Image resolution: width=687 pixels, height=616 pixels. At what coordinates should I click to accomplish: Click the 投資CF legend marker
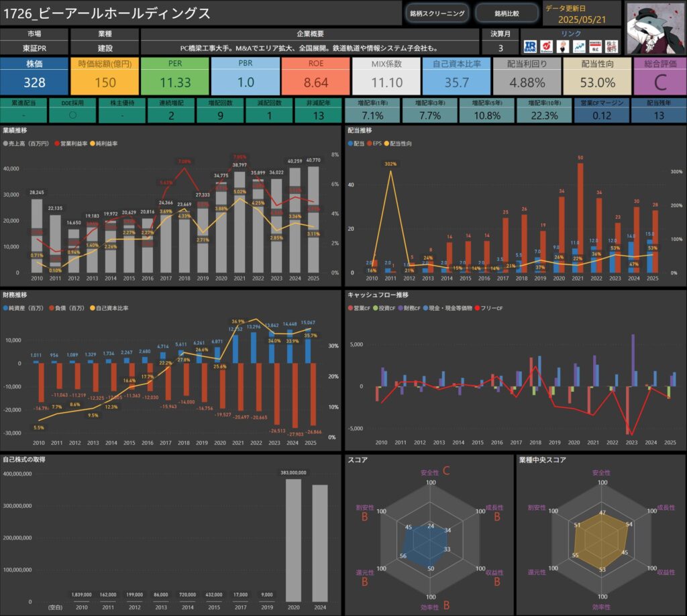click(376, 309)
